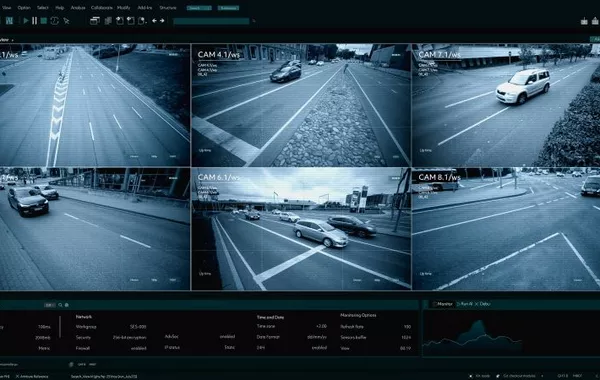Switch to the Run AI tab
Image resolution: width=600 pixels, height=380 pixels.
tap(465, 304)
